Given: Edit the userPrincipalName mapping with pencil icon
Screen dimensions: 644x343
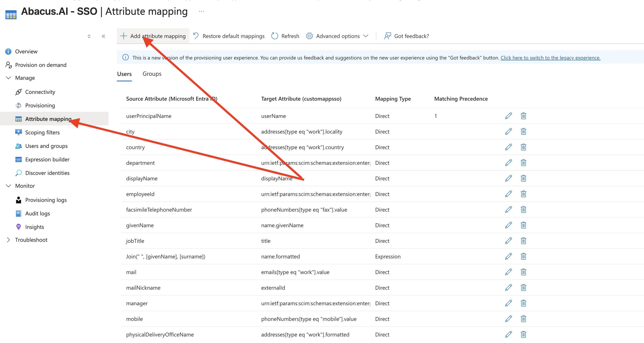Looking at the screenshot, I should pos(508,116).
